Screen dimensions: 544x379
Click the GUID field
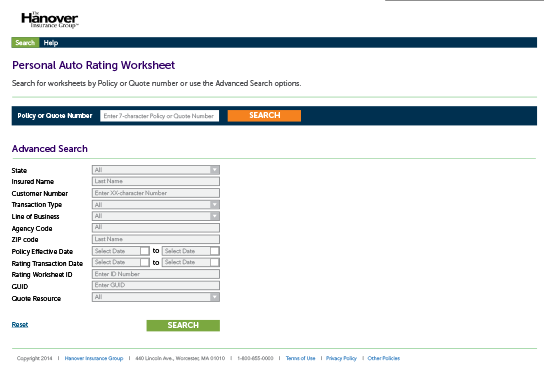pyautogui.click(x=156, y=285)
